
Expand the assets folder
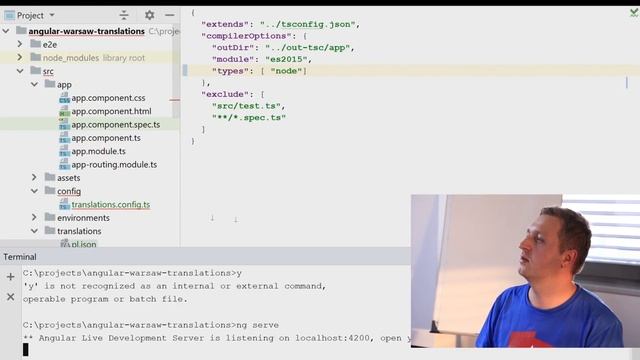tap(34, 178)
